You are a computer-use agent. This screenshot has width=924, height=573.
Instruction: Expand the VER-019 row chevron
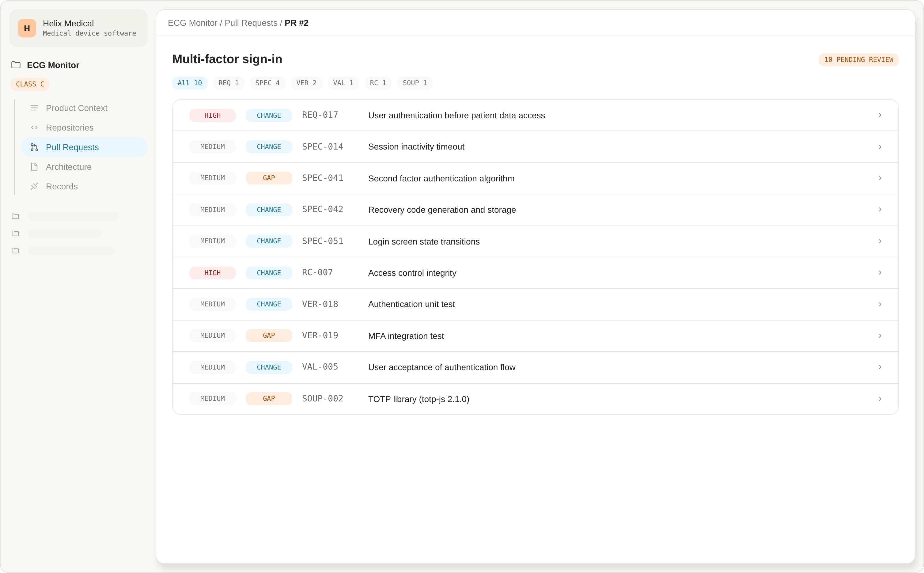[x=880, y=336]
